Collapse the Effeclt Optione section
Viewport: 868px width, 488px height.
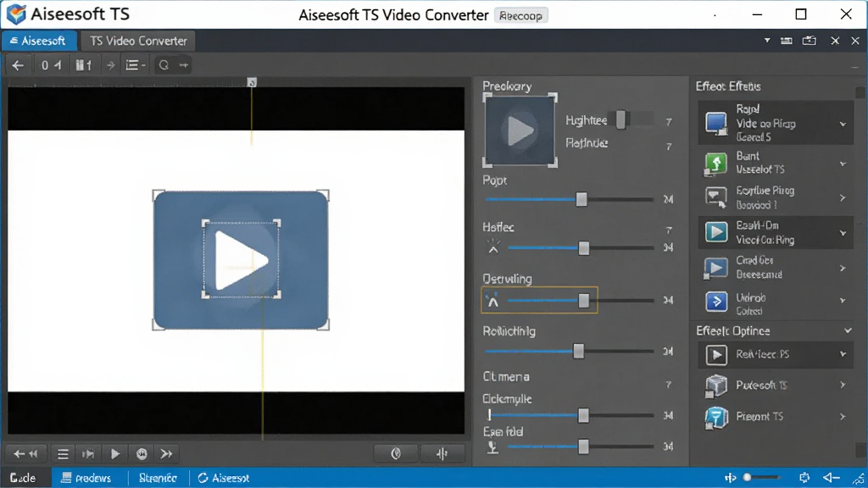(848, 331)
